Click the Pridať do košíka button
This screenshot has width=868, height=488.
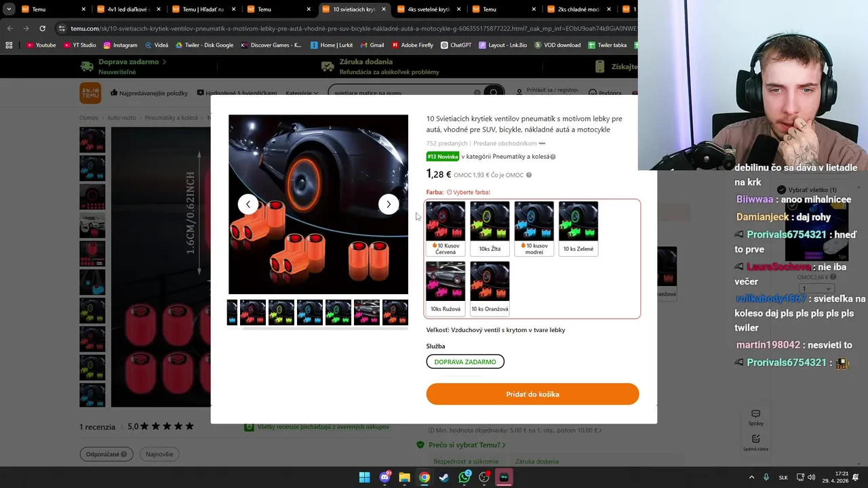(x=532, y=394)
